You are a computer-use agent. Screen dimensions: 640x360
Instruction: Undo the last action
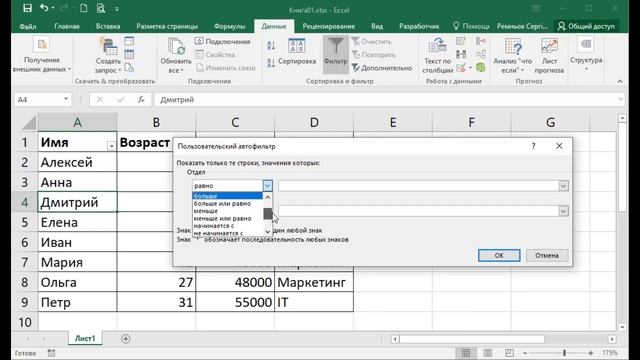[x=44, y=8]
